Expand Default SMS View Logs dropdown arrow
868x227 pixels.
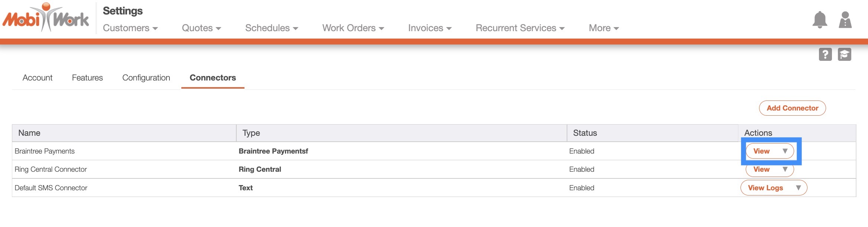point(798,188)
